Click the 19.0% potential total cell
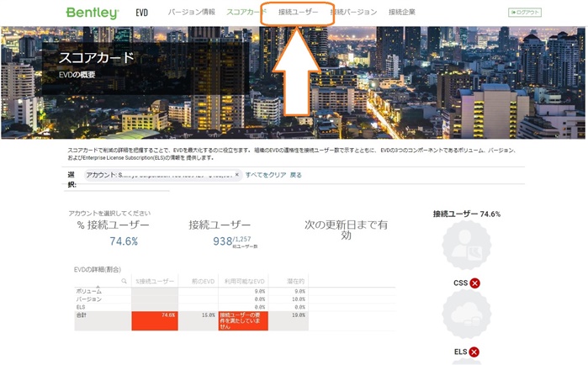Screen dimensions: 588x365 click(x=289, y=320)
